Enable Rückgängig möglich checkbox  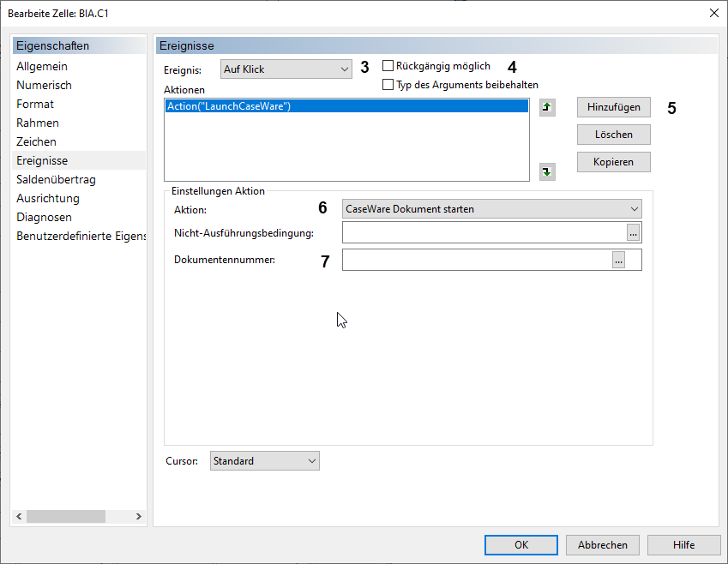[388, 66]
